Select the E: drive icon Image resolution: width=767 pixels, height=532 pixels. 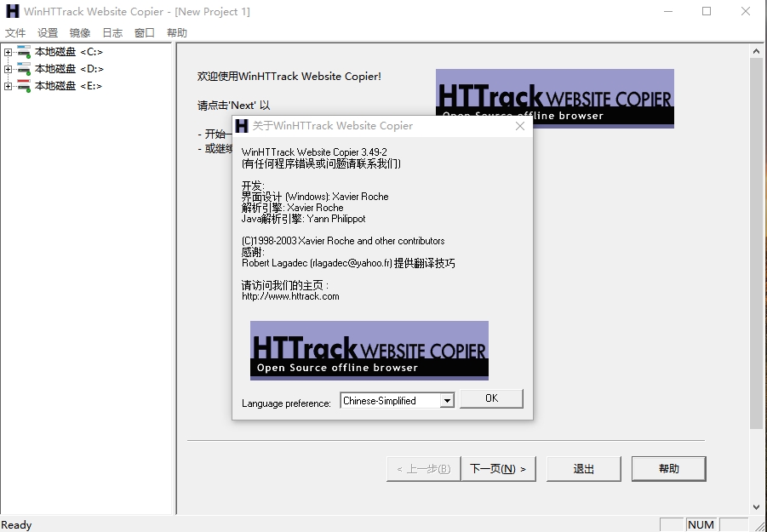coord(24,86)
